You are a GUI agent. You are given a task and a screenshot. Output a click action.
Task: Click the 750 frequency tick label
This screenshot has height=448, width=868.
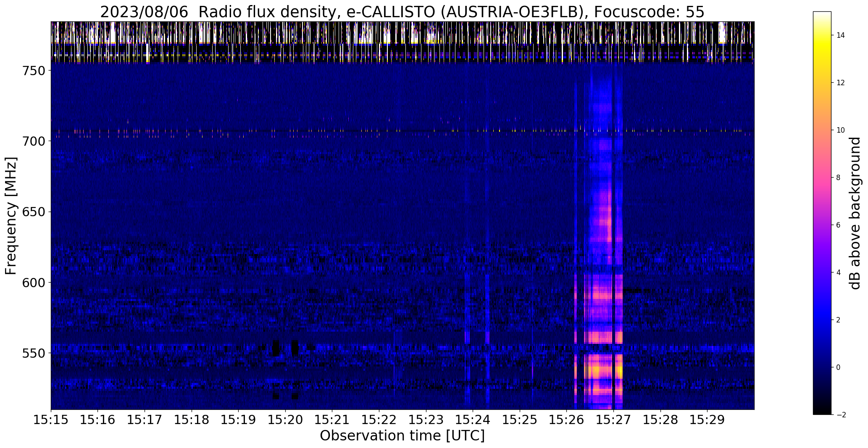[33, 71]
